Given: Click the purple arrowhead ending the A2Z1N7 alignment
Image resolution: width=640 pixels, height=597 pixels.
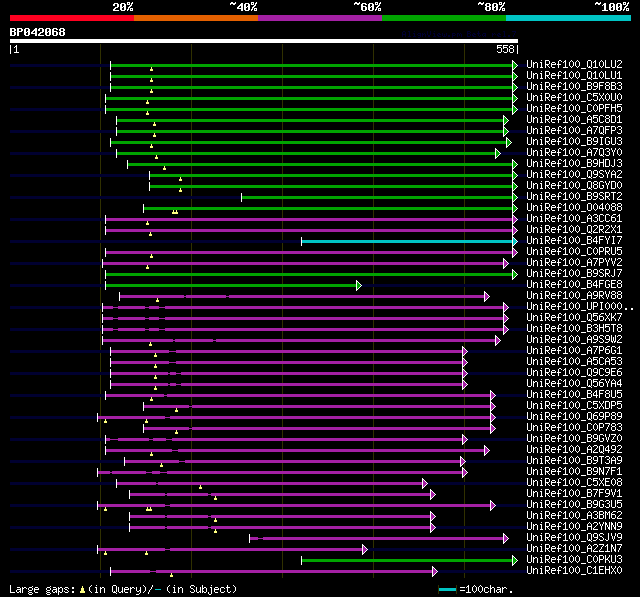Looking at the screenshot, I should [x=364, y=550].
